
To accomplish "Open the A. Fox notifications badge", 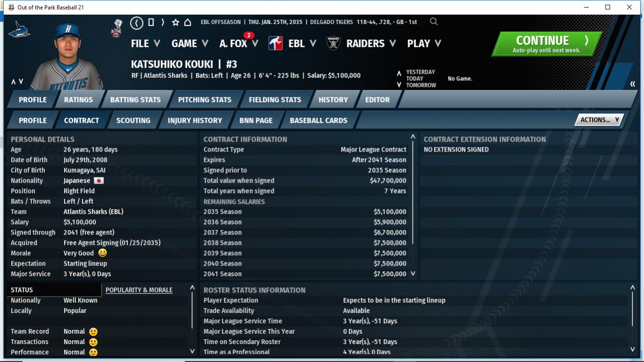I will (249, 35).
